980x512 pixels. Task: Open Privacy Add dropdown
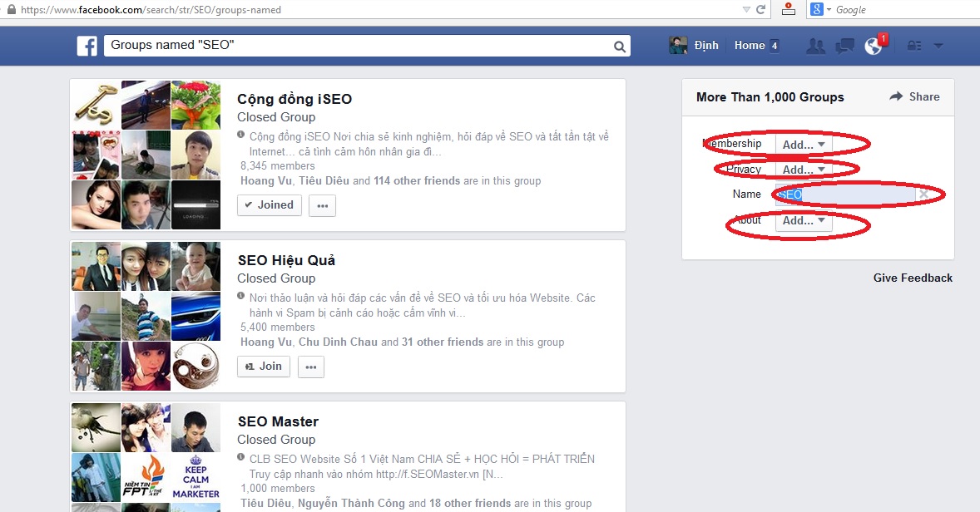pos(804,170)
